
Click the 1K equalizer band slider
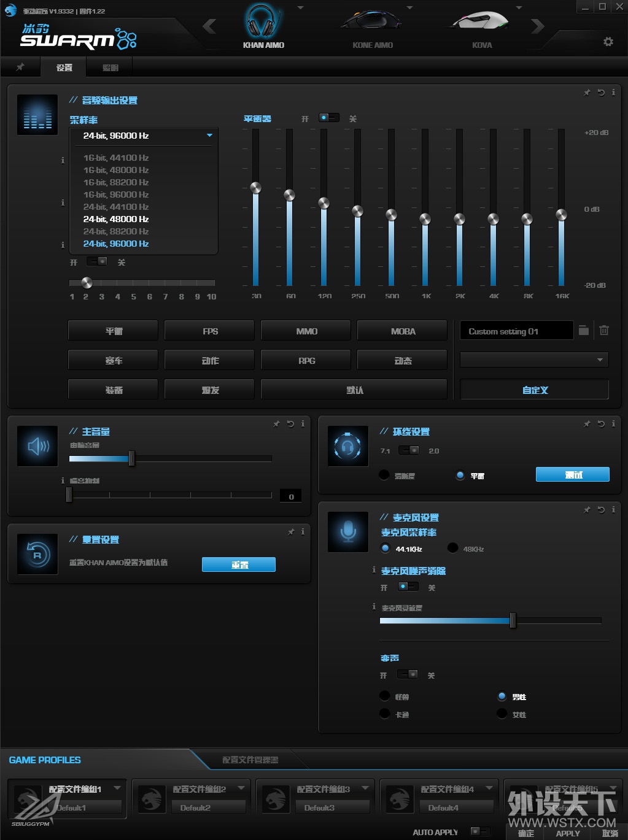coord(425,218)
